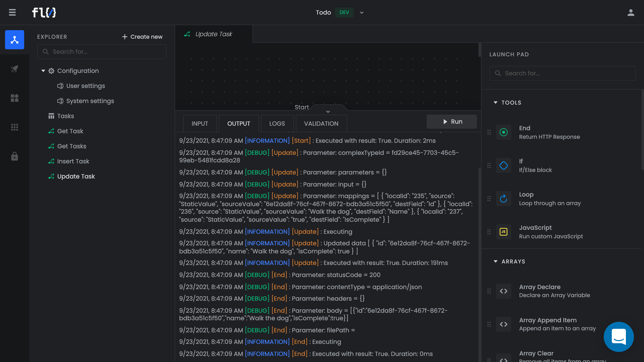Focus the Launch Pad search field

562,73
